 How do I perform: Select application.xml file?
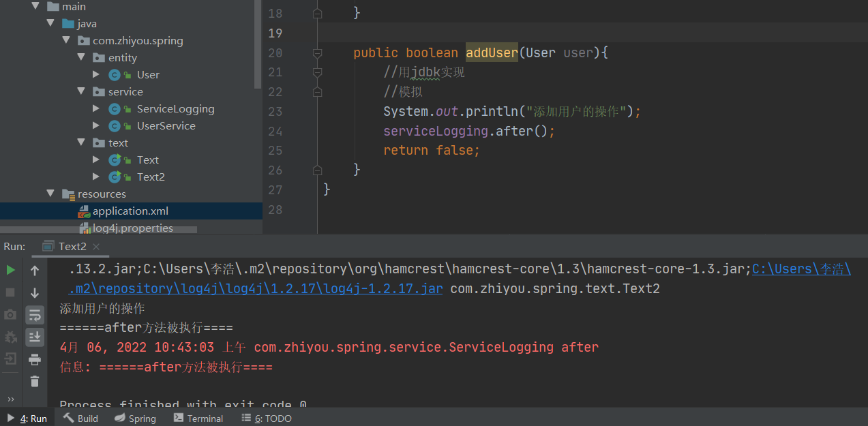point(130,211)
